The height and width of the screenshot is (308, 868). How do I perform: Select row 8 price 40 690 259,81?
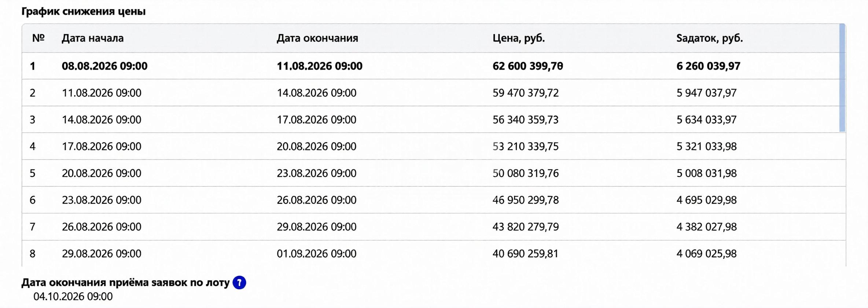click(x=525, y=253)
